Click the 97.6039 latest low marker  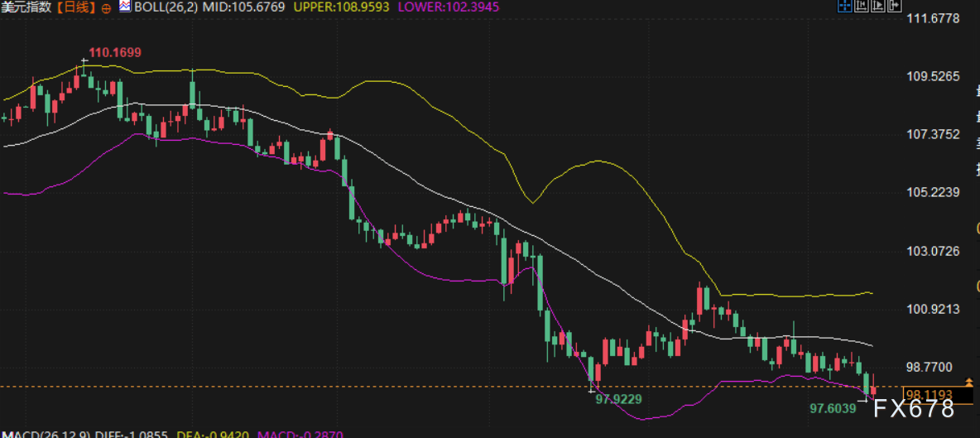click(833, 408)
